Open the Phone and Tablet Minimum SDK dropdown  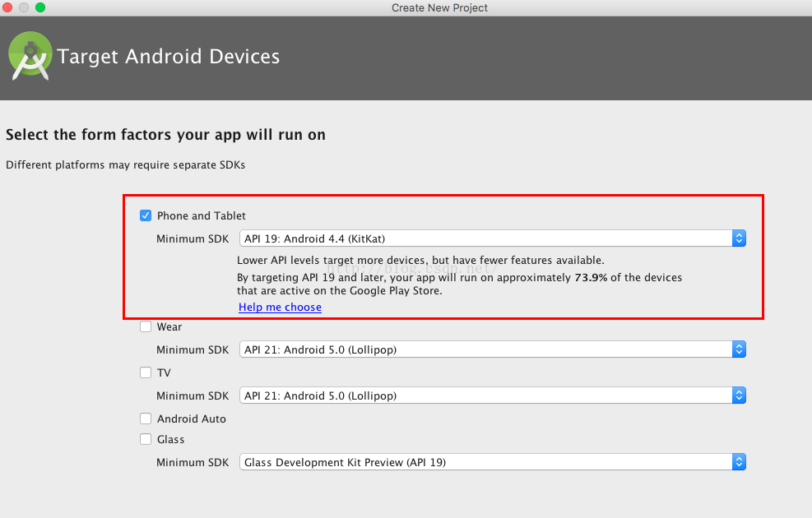coord(492,238)
